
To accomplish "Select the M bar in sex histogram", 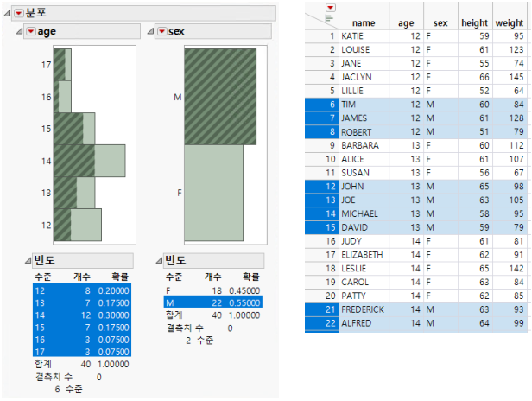I will click(x=220, y=97).
